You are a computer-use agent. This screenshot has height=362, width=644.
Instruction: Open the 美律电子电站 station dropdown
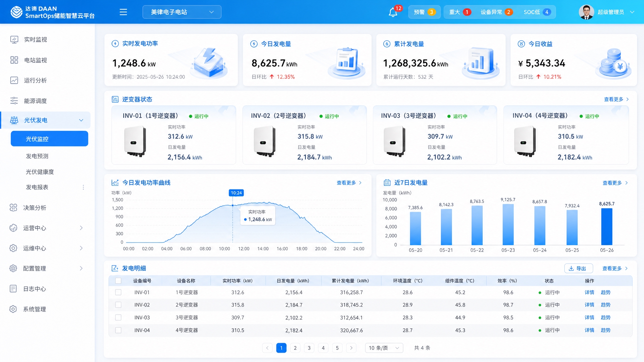(x=182, y=12)
